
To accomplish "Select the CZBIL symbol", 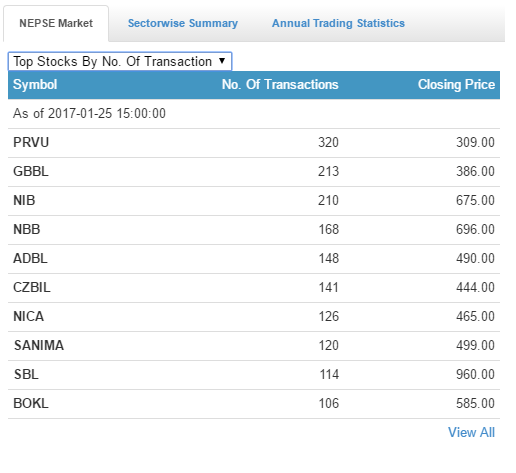I will pyautogui.click(x=32, y=288).
